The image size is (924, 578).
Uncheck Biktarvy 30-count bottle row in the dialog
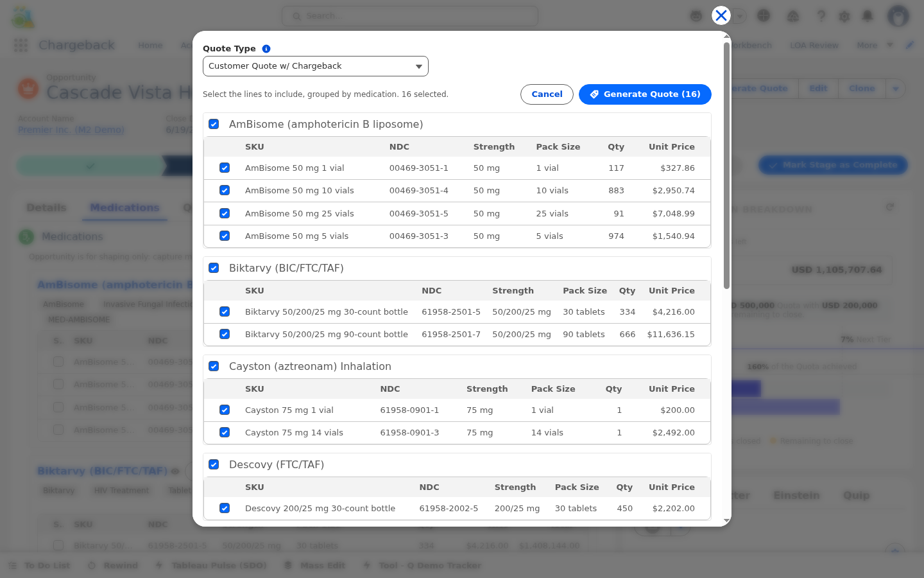225,312
